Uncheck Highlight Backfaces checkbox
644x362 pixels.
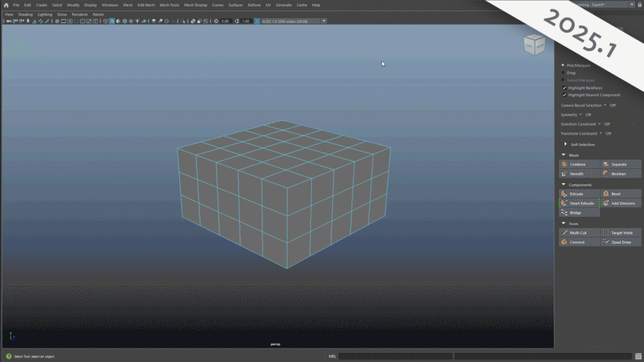[x=565, y=88]
